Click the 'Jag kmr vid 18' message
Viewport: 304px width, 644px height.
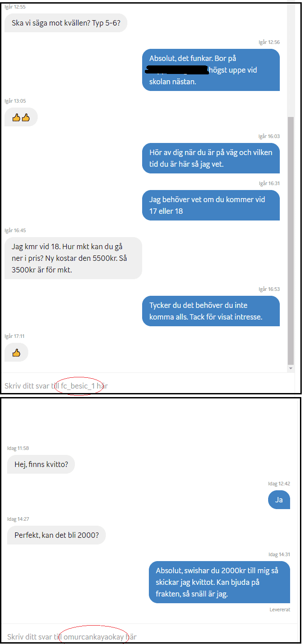click(73, 258)
